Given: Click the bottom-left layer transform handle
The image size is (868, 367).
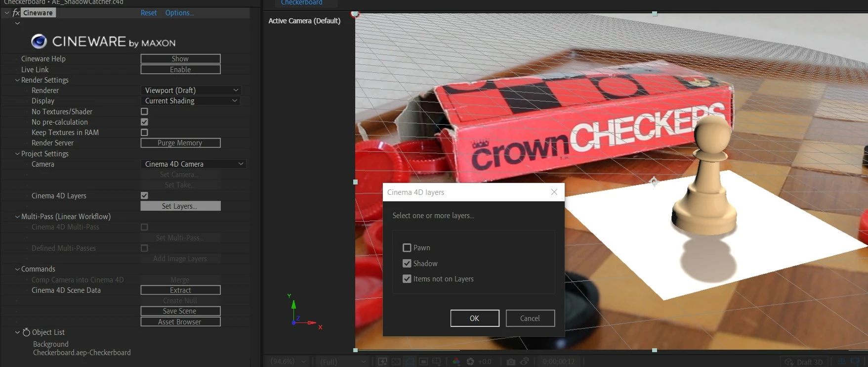Looking at the screenshot, I should 355,350.
